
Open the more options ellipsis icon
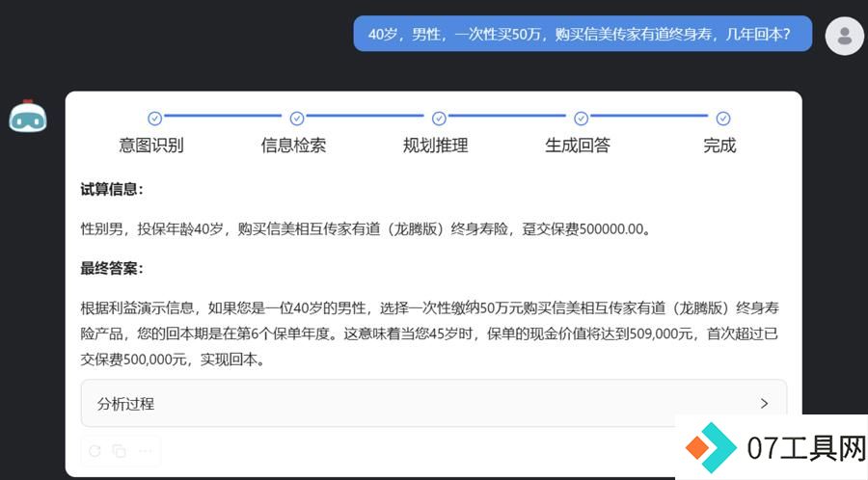pyautogui.click(x=145, y=451)
